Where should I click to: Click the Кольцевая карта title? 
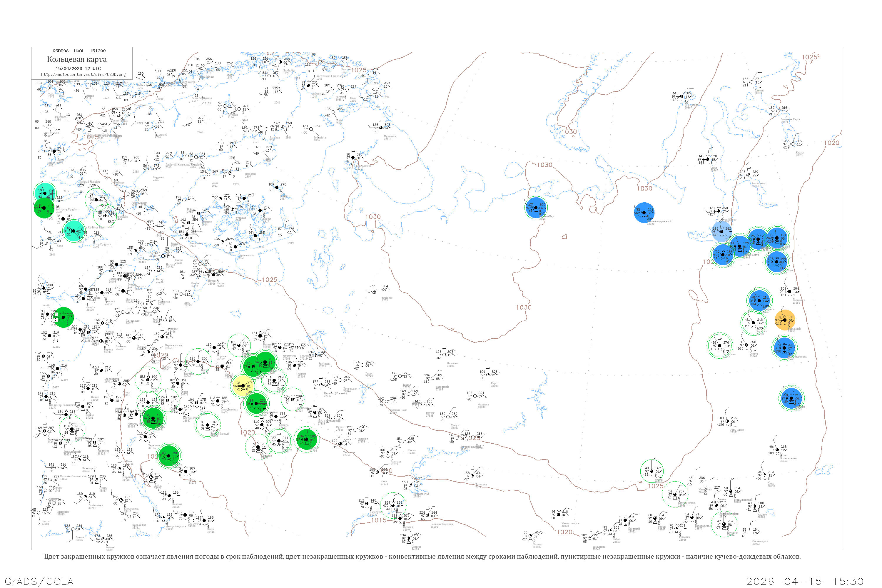click(77, 59)
